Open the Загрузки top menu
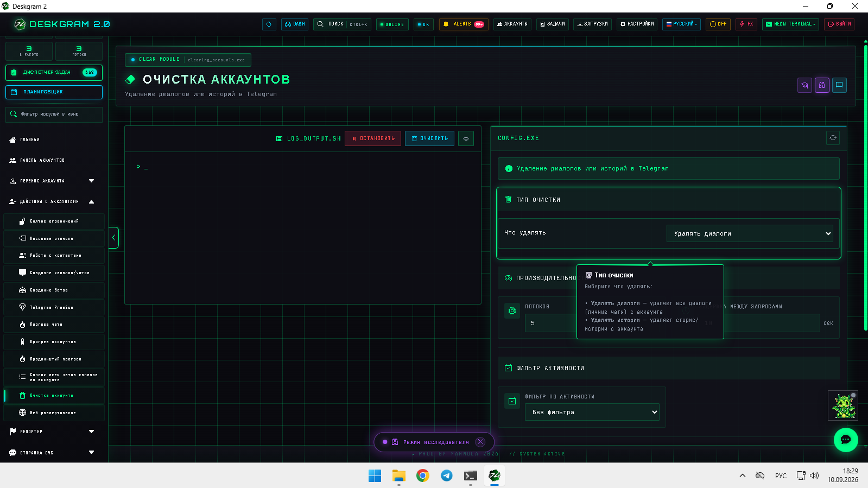The width and height of the screenshot is (868, 488). point(592,24)
